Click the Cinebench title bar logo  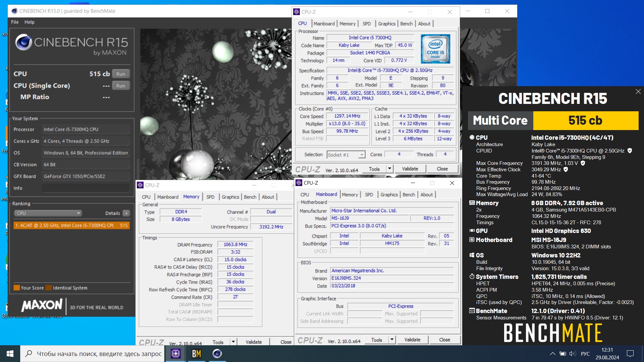(14, 11)
